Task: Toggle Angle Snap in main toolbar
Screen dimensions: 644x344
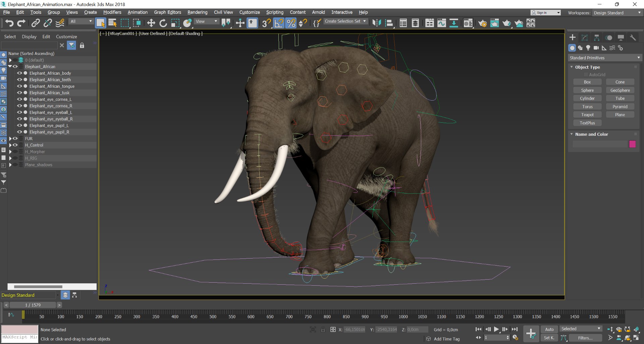Action: 279,23
